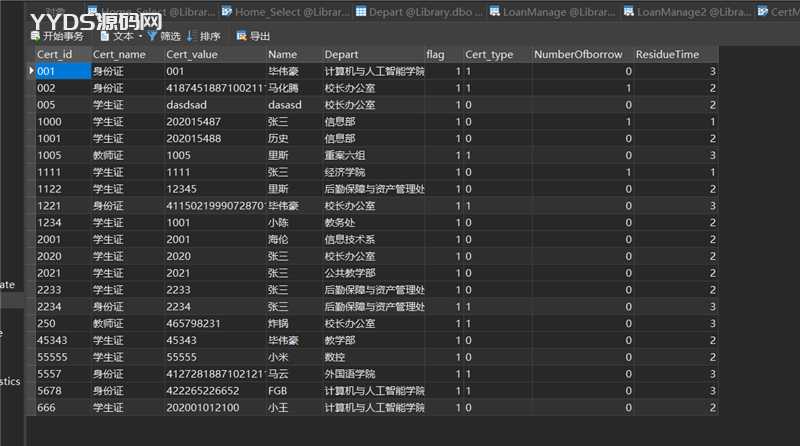Open the dropdown arrow beside 文本
800x446 pixels.
tap(141, 36)
